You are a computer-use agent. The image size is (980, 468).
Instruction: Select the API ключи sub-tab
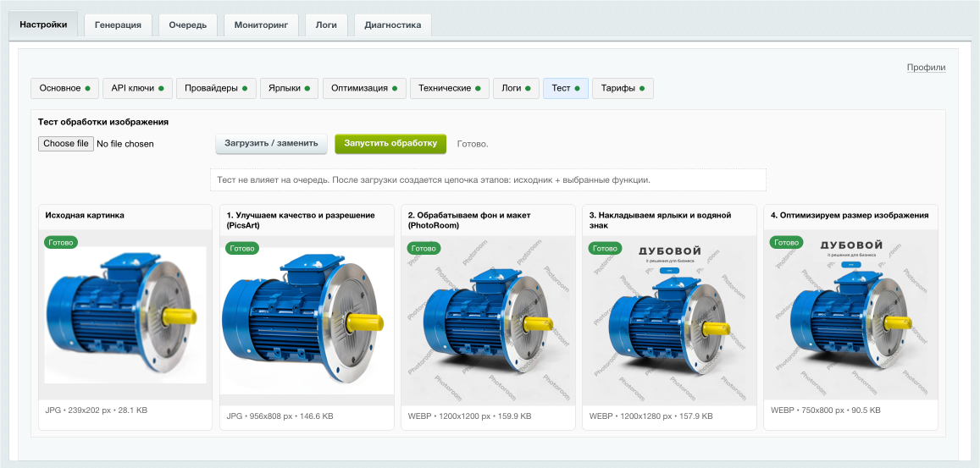tap(137, 88)
